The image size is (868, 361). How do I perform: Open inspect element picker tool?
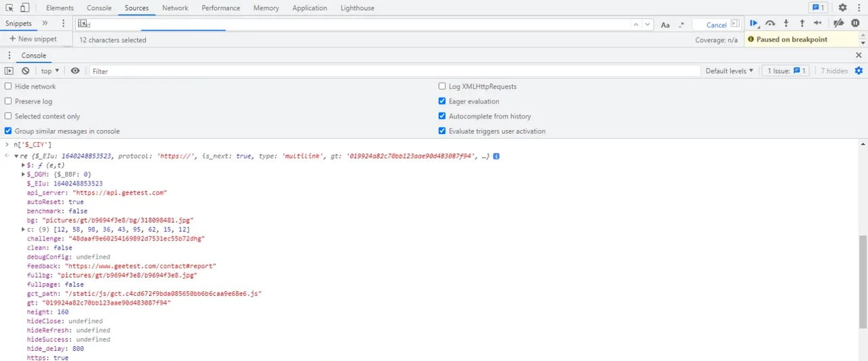pos(9,8)
